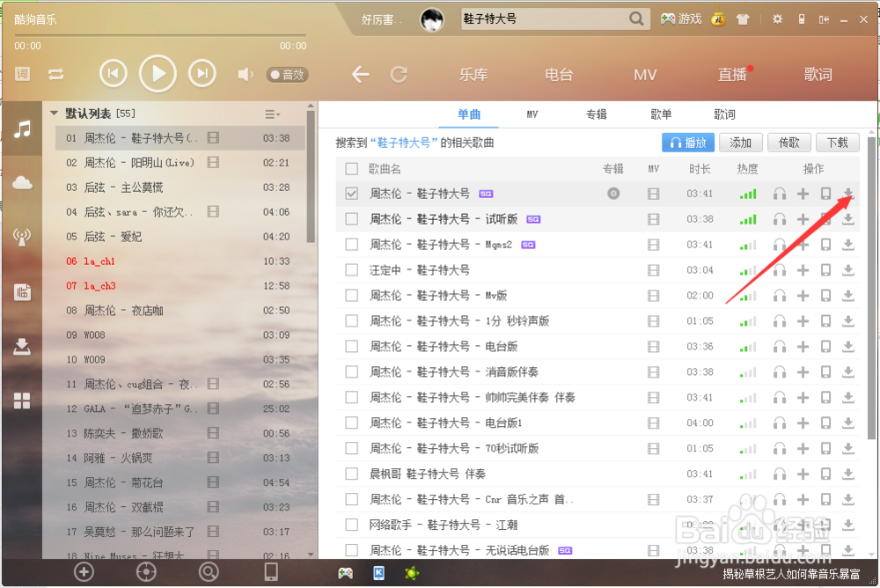Toggle the 音效 sound effect switch

pos(287,74)
